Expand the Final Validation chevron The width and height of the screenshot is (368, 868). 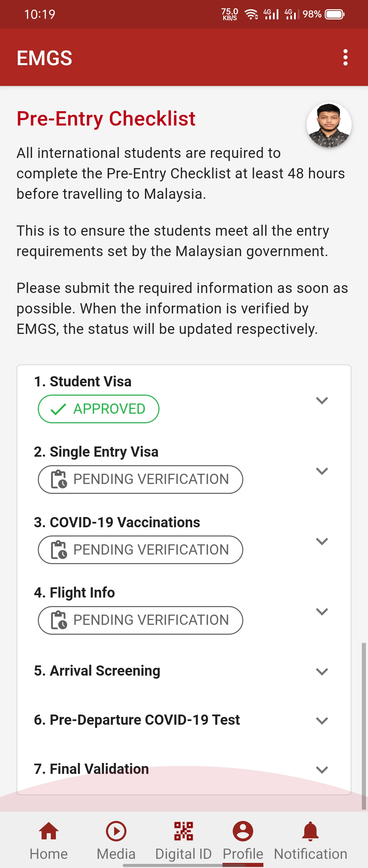tap(322, 770)
